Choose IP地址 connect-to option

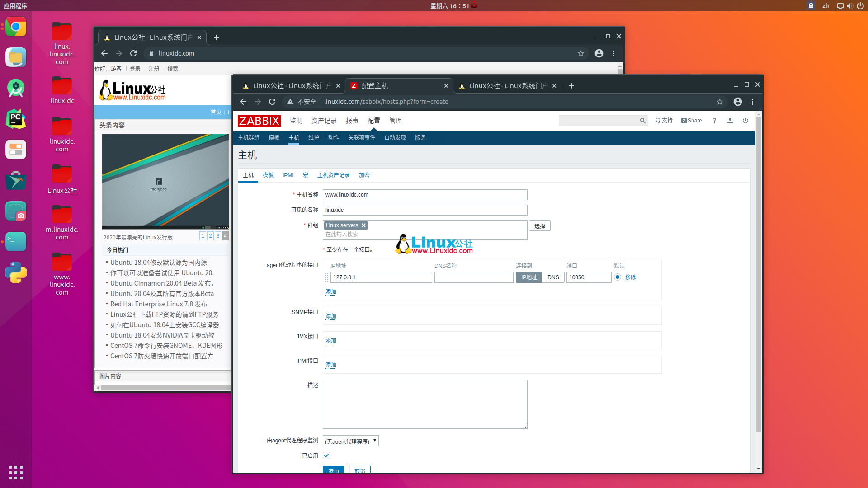click(529, 277)
